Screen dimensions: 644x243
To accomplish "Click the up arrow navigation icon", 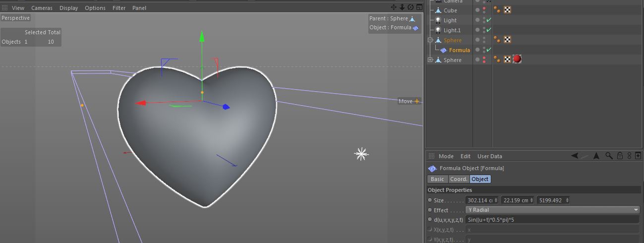I will (596, 156).
